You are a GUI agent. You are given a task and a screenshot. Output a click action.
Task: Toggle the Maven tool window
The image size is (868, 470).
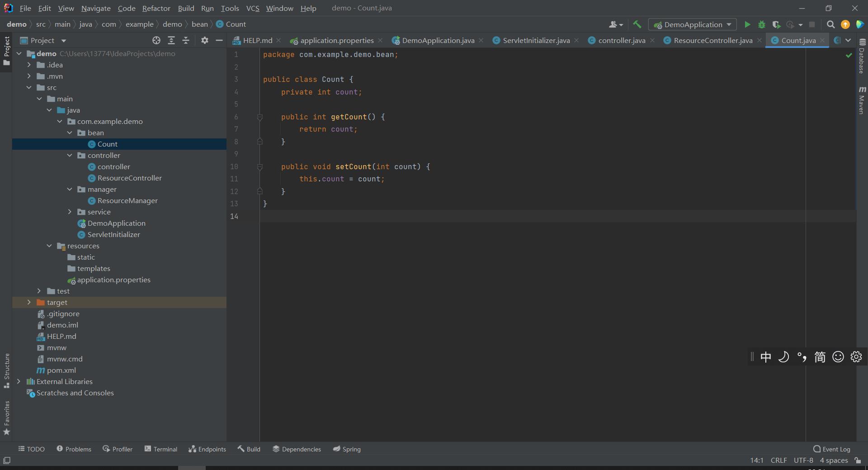pyautogui.click(x=862, y=100)
